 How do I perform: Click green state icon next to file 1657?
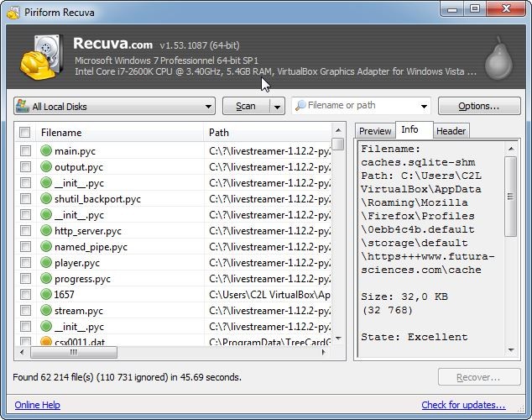[x=46, y=294]
